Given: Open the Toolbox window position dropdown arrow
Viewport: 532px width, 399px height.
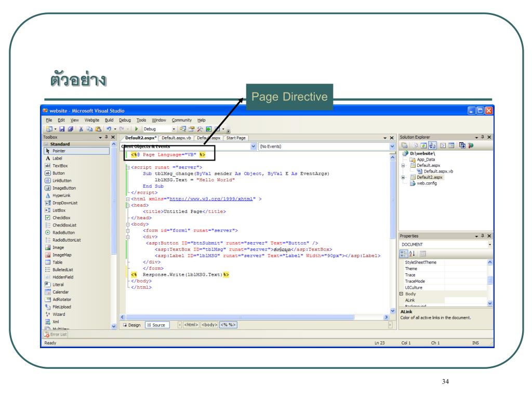Looking at the screenshot, I should point(100,137).
